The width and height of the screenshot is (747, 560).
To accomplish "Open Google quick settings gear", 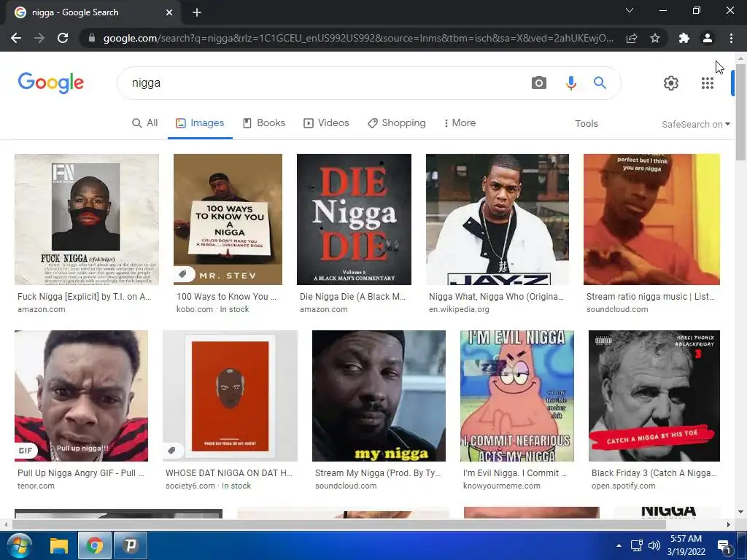I will [x=671, y=83].
